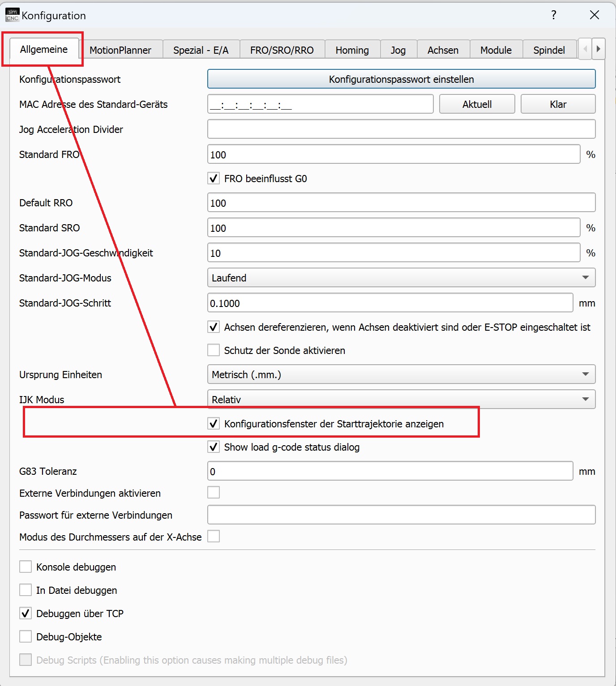Toggle Show load g-code status dialog
The height and width of the screenshot is (686, 616).
[214, 447]
